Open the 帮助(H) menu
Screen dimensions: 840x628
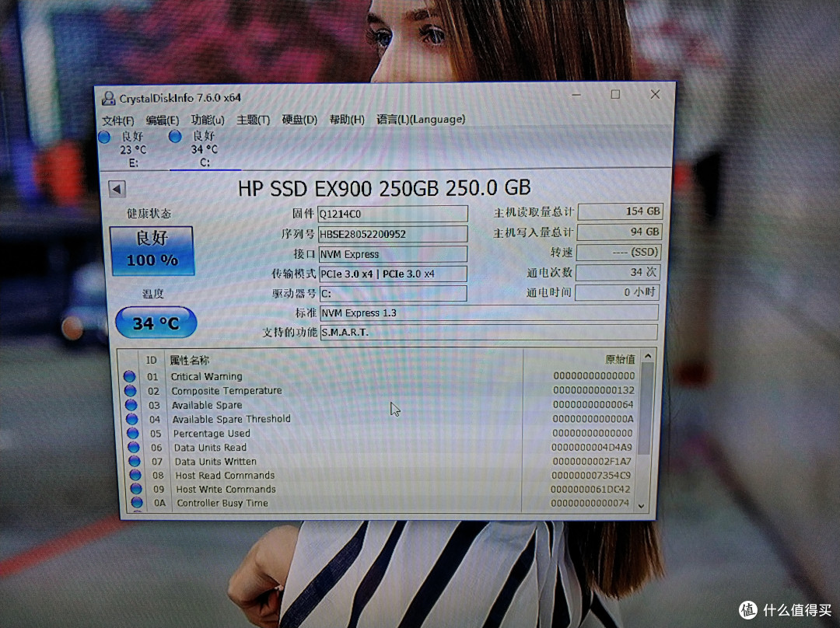tap(347, 120)
